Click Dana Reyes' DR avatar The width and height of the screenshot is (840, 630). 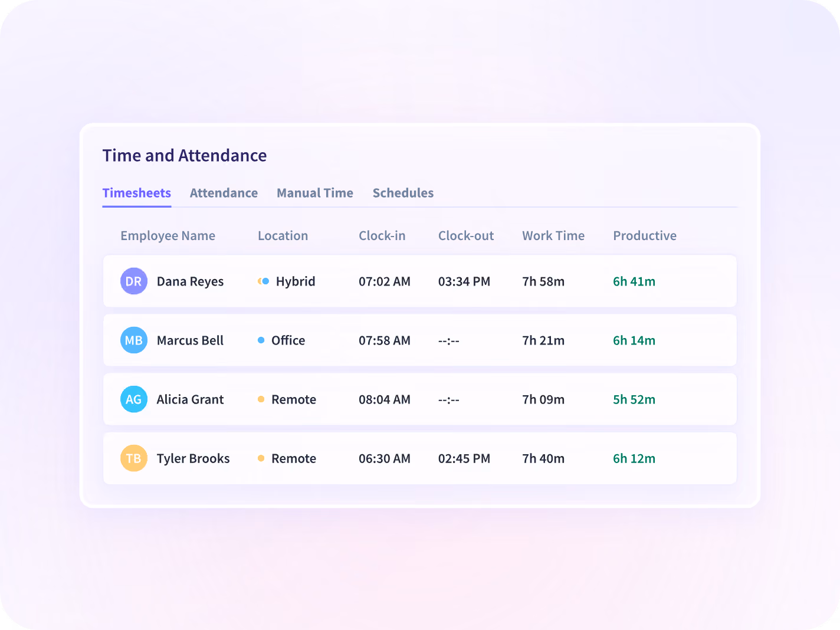pos(134,281)
